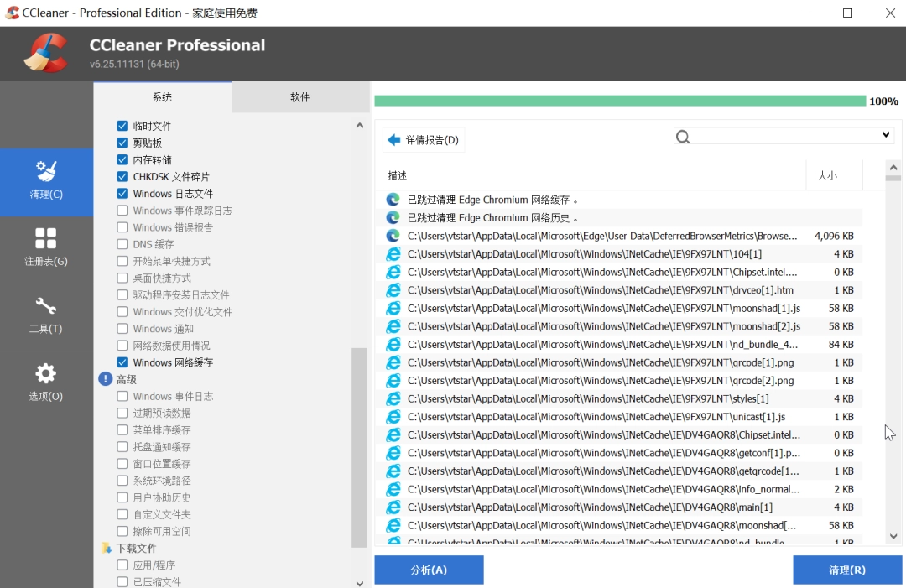
Task: Select the 系统 tab
Action: 163,97
